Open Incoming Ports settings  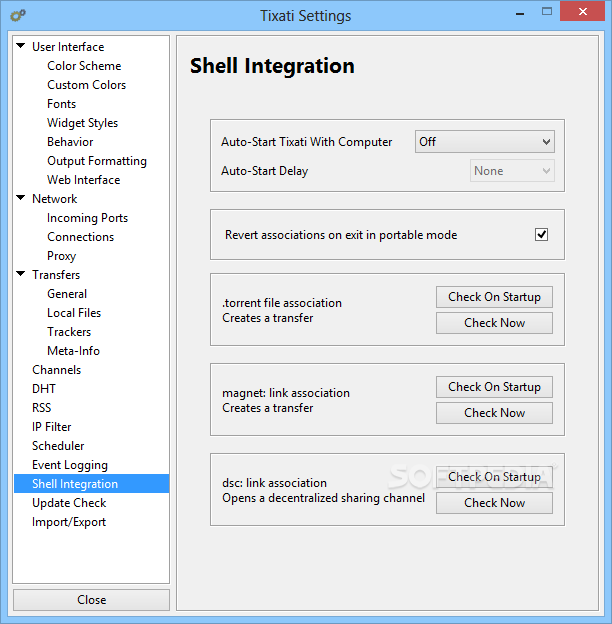click(87, 218)
